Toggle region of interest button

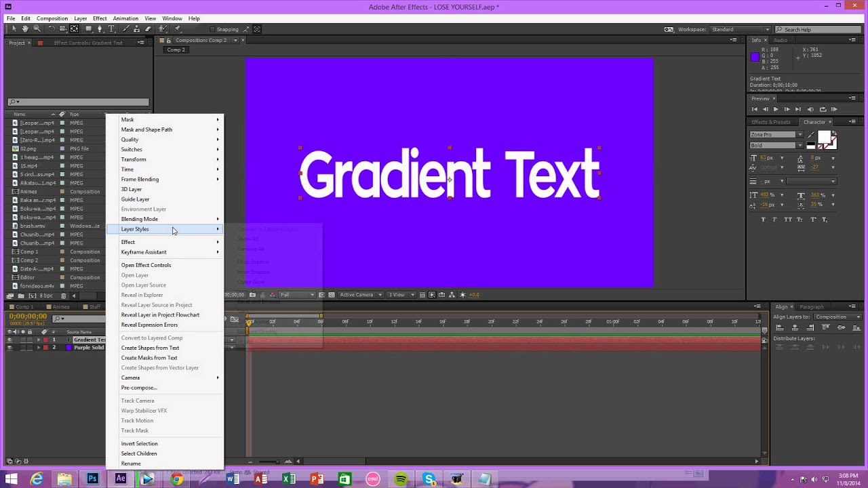coord(321,295)
